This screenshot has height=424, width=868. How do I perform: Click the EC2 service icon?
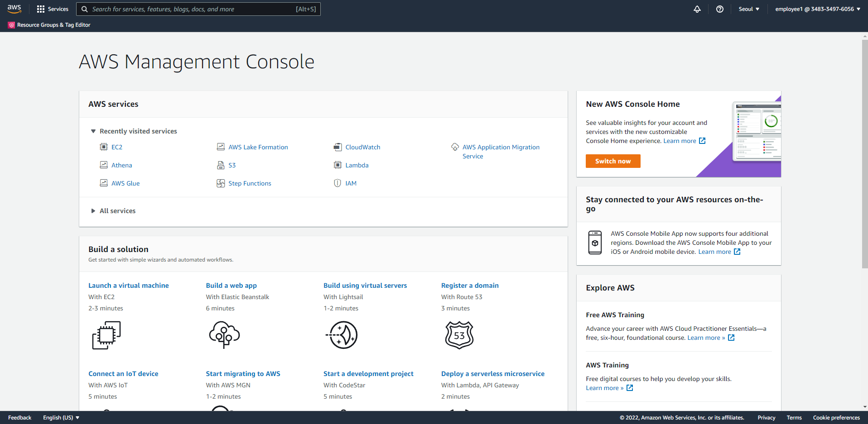tap(104, 147)
